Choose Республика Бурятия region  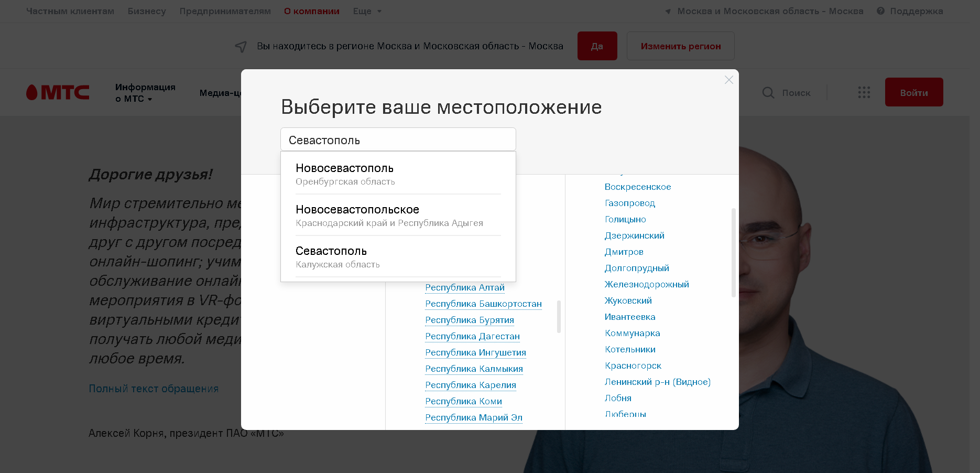[470, 320]
